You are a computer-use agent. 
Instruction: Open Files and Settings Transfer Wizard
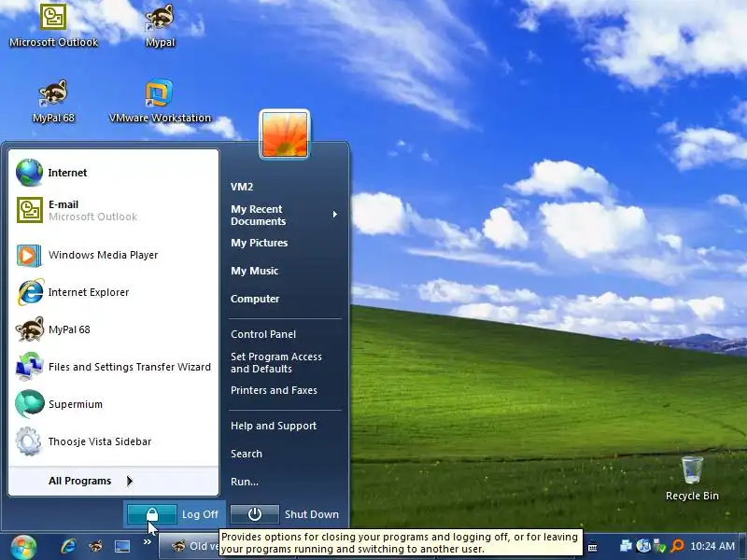[113, 367]
